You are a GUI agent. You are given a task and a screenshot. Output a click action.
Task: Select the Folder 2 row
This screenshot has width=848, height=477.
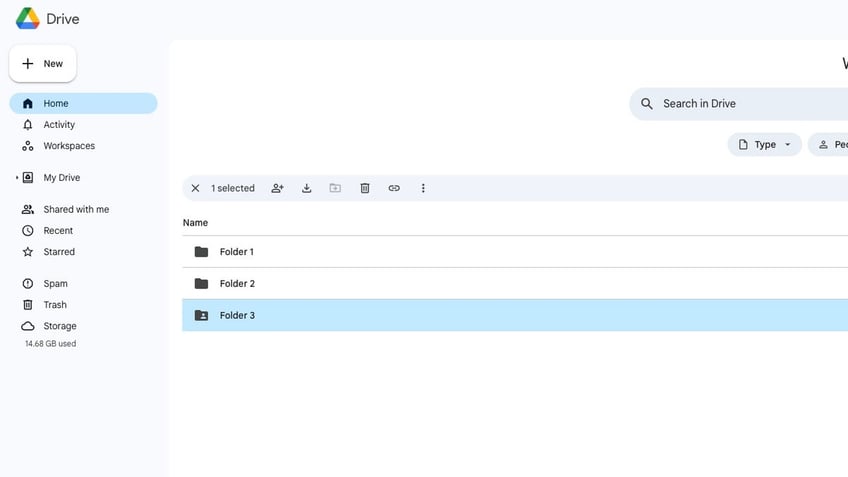pos(515,283)
